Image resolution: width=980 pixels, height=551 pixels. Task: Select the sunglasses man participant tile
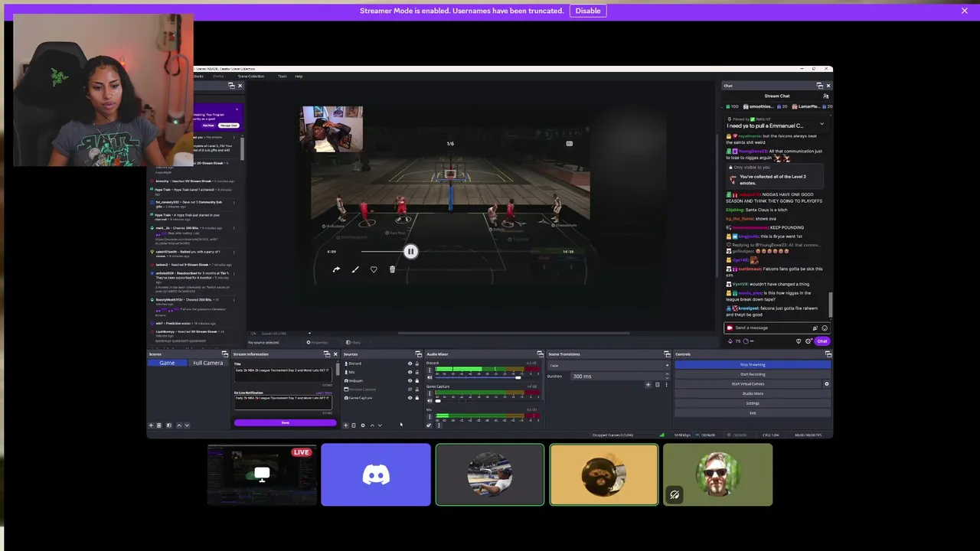pyautogui.click(x=718, y=474)
